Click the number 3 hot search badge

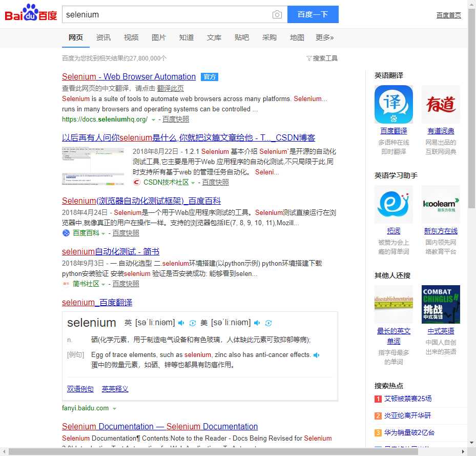[378, 432]
